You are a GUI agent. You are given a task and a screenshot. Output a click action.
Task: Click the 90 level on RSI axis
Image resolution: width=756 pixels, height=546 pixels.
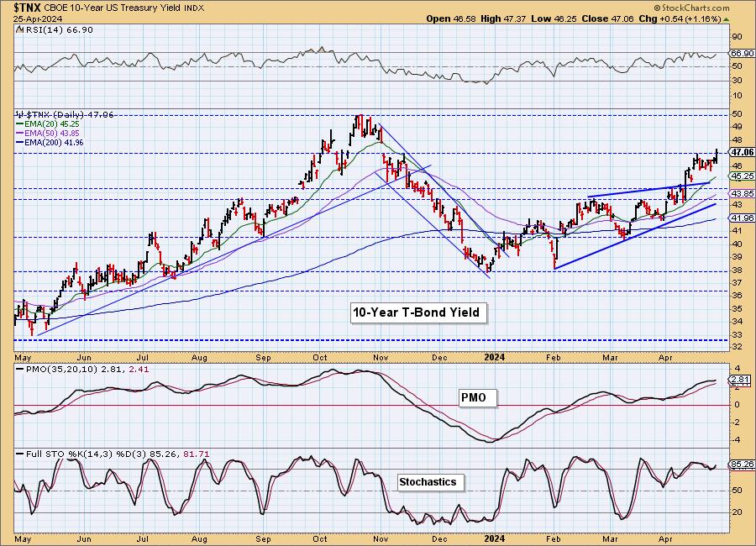tap(737, 37)
